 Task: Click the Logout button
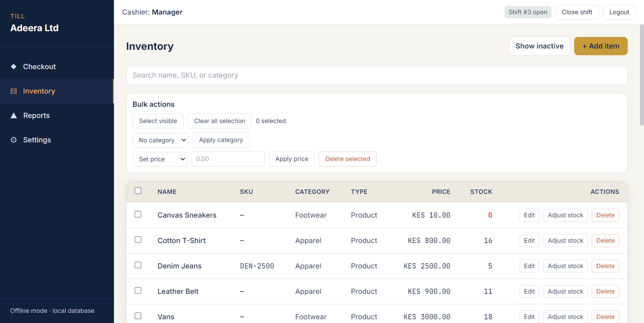[619, 12]
